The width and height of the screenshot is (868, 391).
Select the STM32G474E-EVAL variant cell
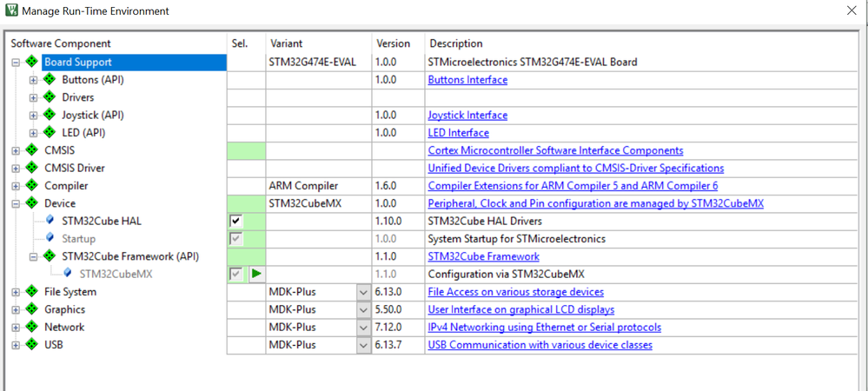[x=318, y=62]
